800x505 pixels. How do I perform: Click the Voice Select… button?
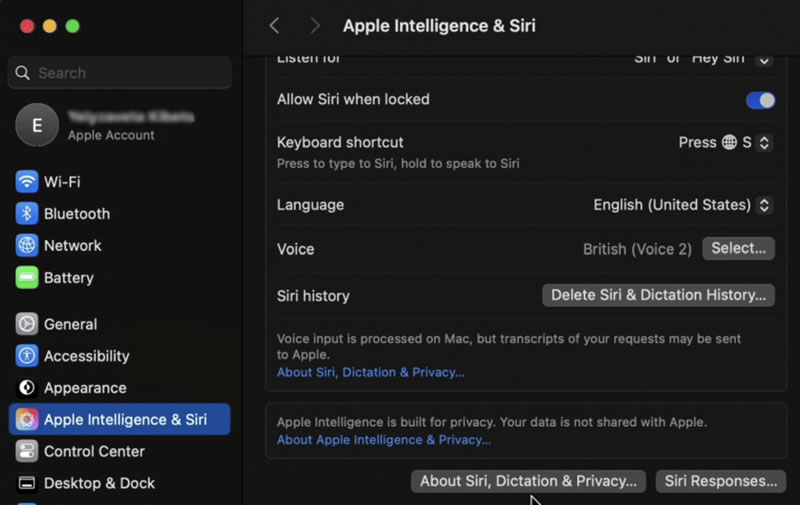pos(738,248)
